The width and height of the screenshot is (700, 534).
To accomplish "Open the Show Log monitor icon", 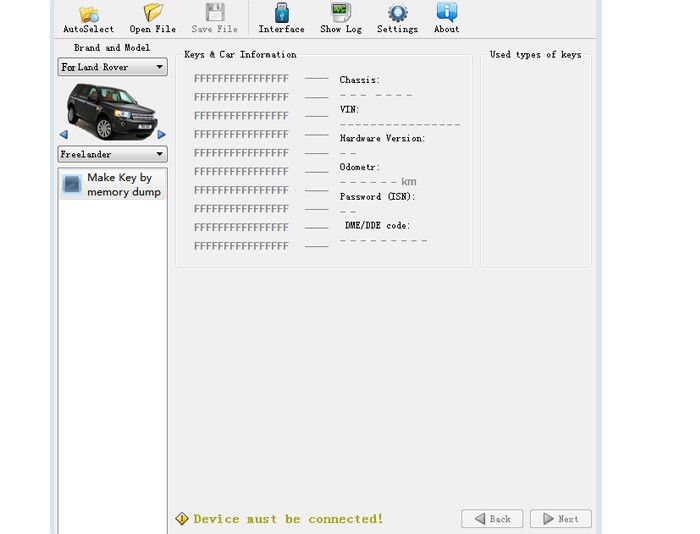I will click(x=341, y=13).
